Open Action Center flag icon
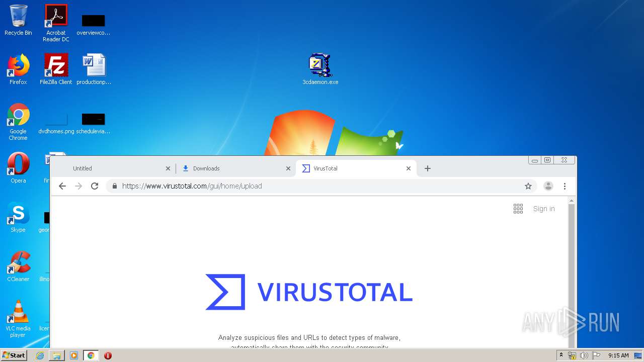 (x=596, y=355)
